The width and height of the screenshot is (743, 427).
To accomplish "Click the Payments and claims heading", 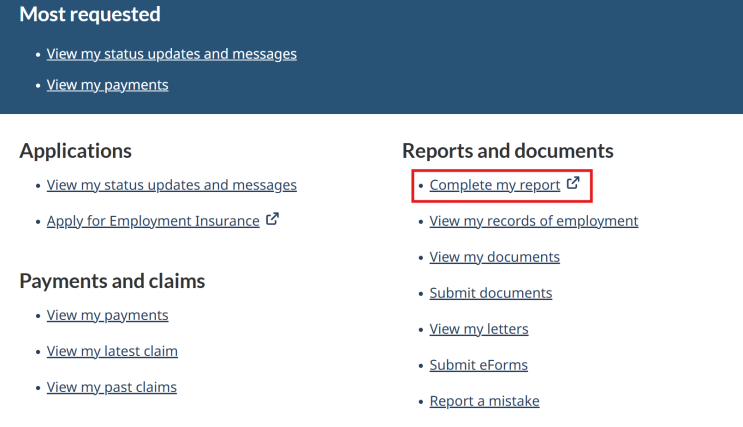I will pyautogui.click(x=112, y=282).
